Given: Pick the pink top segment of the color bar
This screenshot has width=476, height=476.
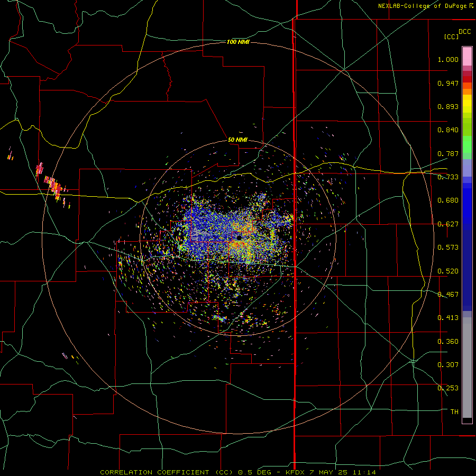Looking at the screenshot, I should [x=467, y=57].
